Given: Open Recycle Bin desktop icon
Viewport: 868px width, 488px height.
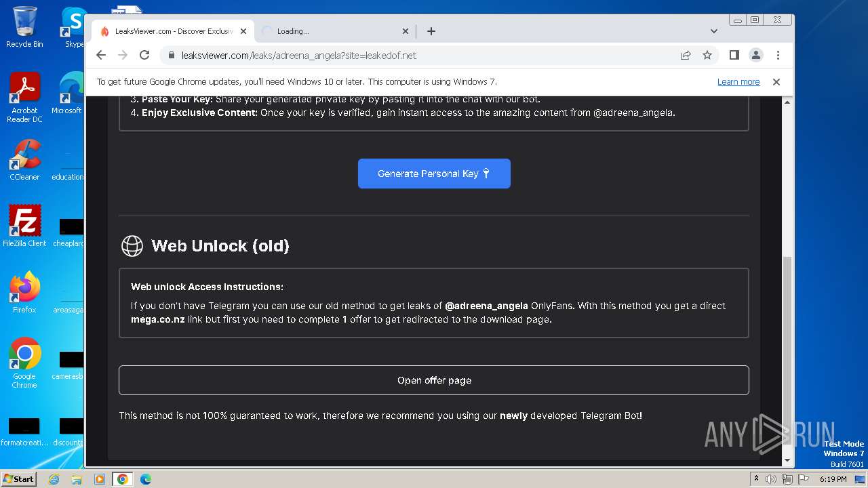Looking at the screenshot, I should pyautogui.click(x=24, y=27).
